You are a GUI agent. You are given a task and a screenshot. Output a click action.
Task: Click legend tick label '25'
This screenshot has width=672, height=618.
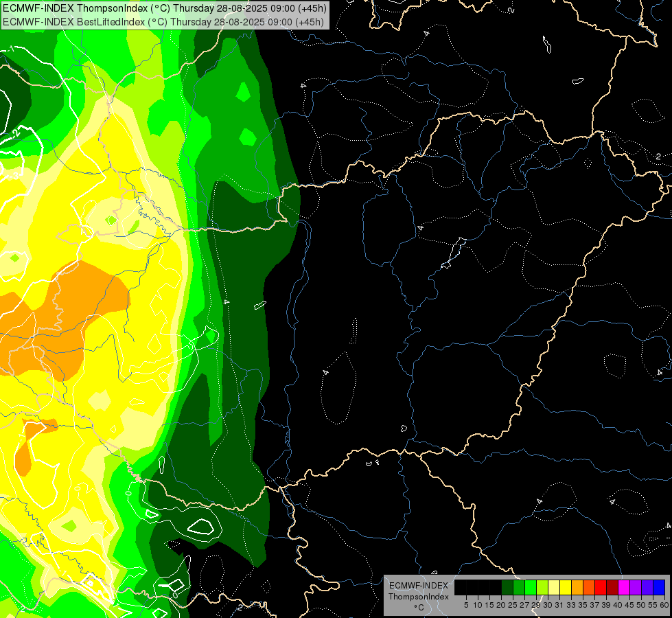click(513, 605)
